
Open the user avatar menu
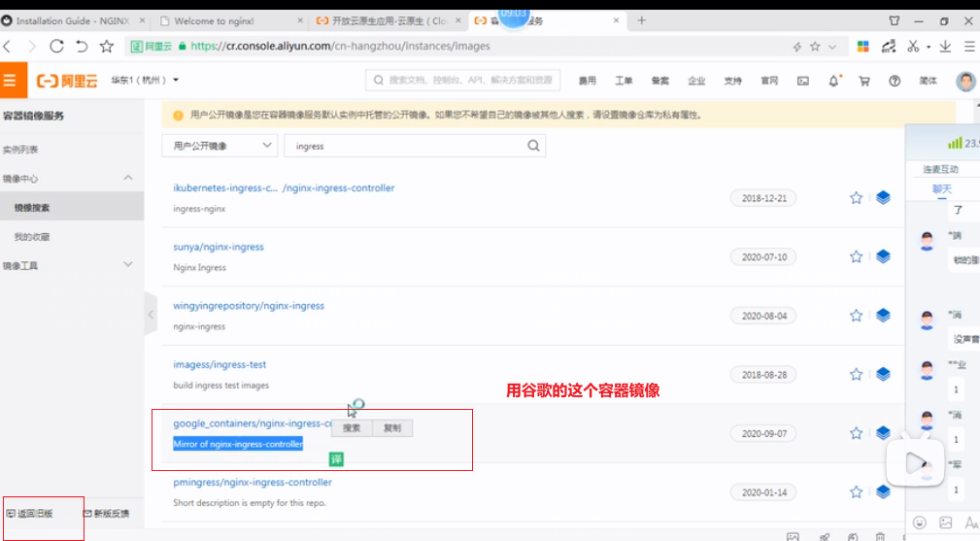(x=965, y=81)
